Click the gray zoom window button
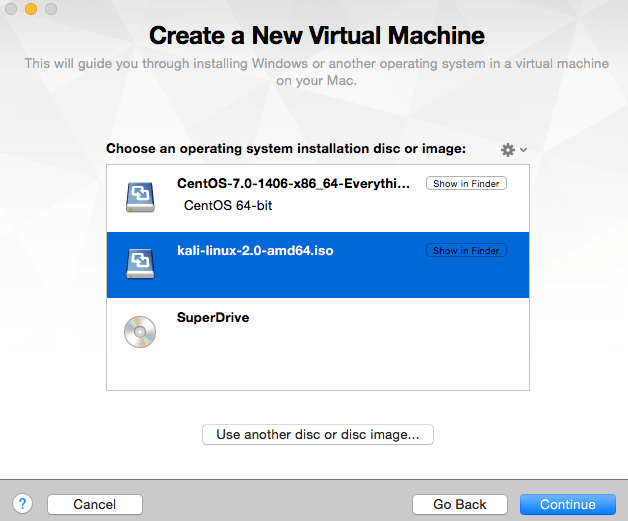628x521 pixels. pos(49,9)
